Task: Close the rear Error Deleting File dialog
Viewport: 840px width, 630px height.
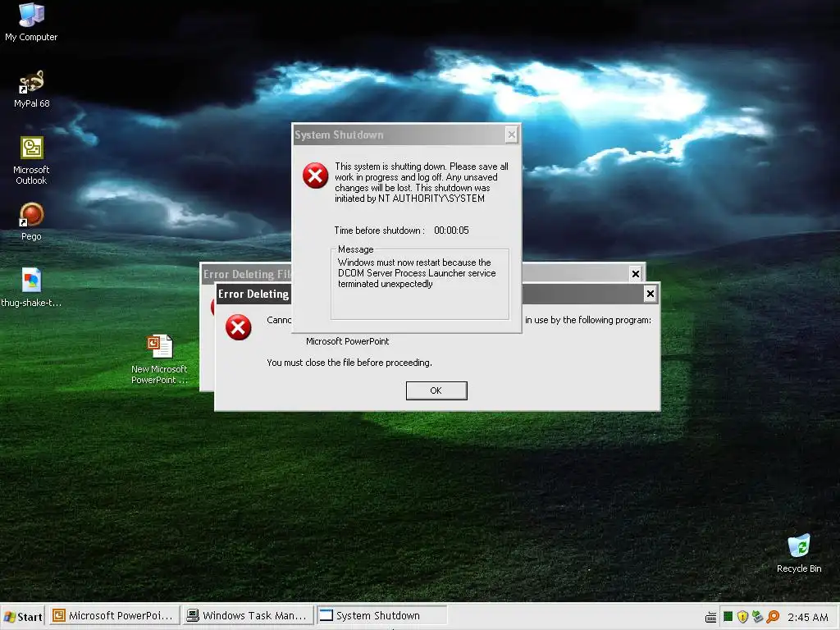Action: pyautogui.click(x=636, y=274)
